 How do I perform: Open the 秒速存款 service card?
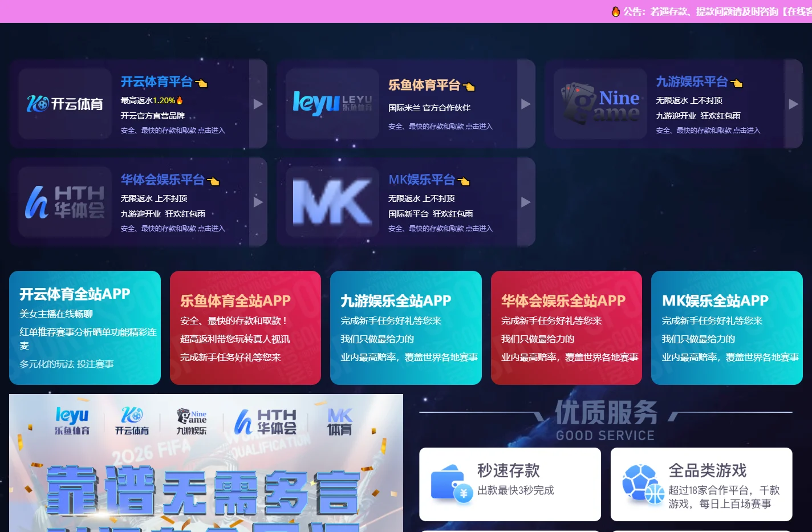(510, 484)
